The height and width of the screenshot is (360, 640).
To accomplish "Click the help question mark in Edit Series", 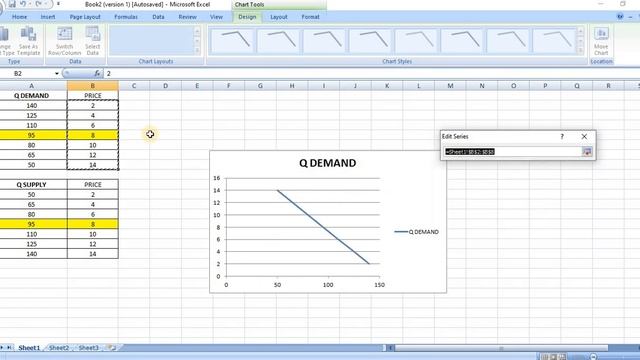I will [x=562, y=136].
